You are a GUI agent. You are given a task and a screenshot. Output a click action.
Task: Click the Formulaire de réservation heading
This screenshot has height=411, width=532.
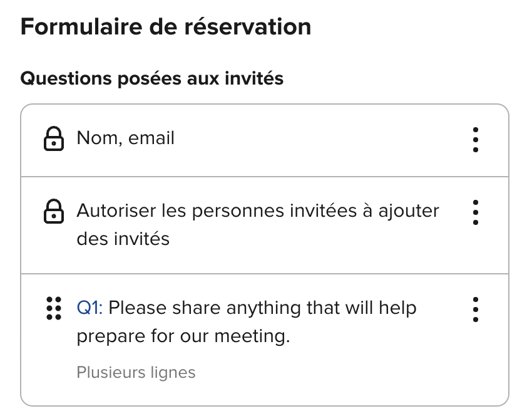166,27
